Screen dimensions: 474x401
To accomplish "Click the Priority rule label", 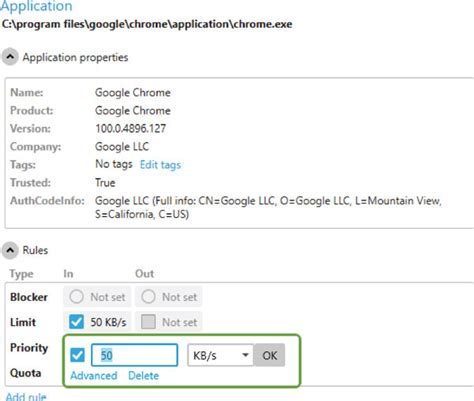I will click(29, 348).
